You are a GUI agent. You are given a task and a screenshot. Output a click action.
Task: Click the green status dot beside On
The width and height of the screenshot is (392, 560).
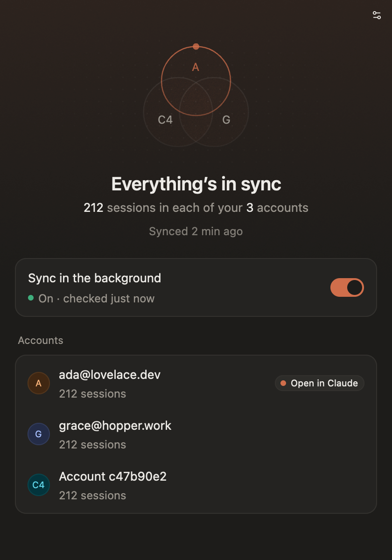coord(31,298)
